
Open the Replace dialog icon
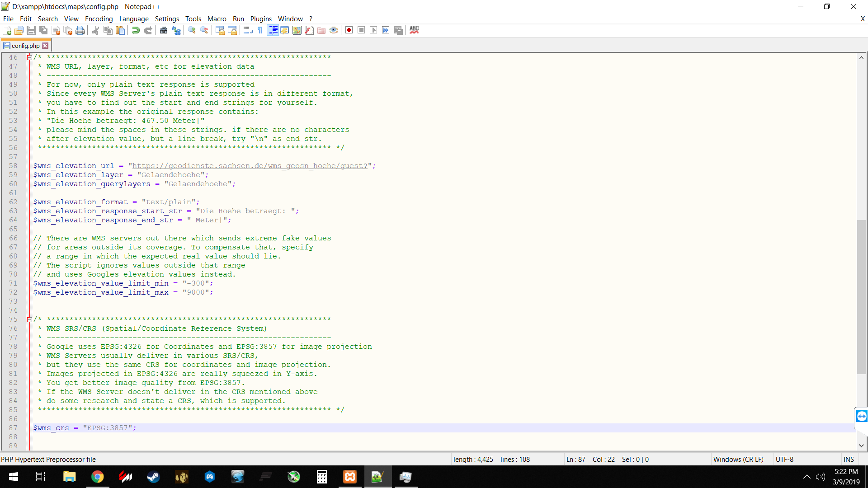(x=176, y=30)
